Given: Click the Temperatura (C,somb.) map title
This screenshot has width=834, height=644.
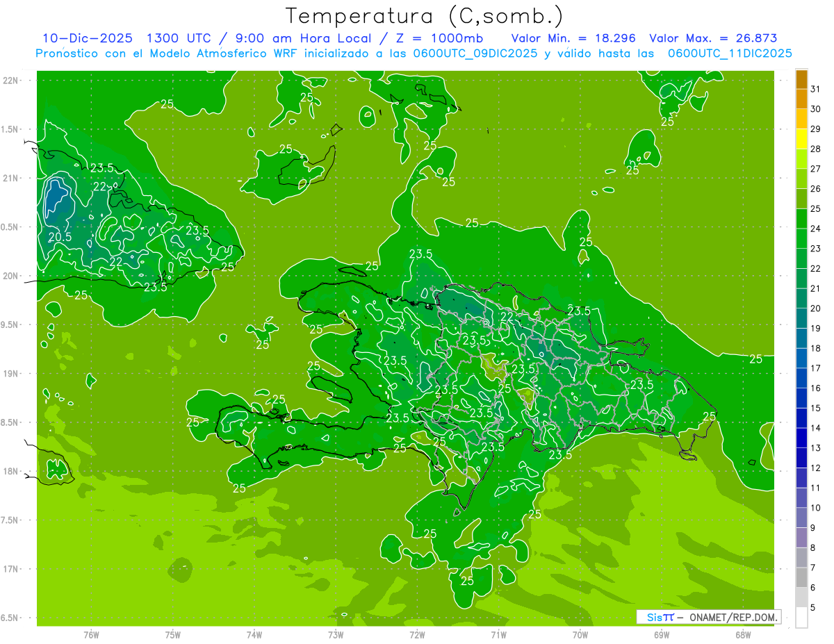Looking at the screenshot, I should coord(425,16).
